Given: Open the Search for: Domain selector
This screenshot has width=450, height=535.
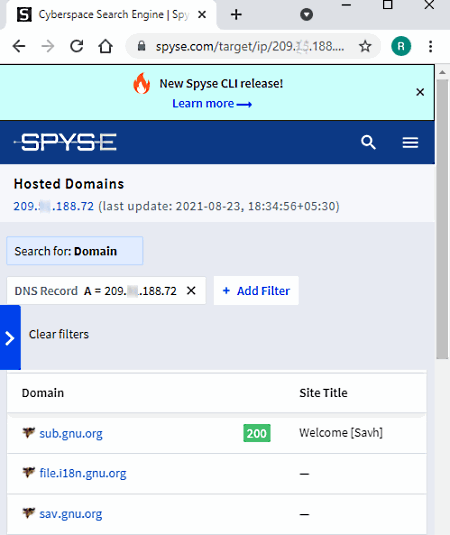Looking at the screenshot, I should [75, 251].
